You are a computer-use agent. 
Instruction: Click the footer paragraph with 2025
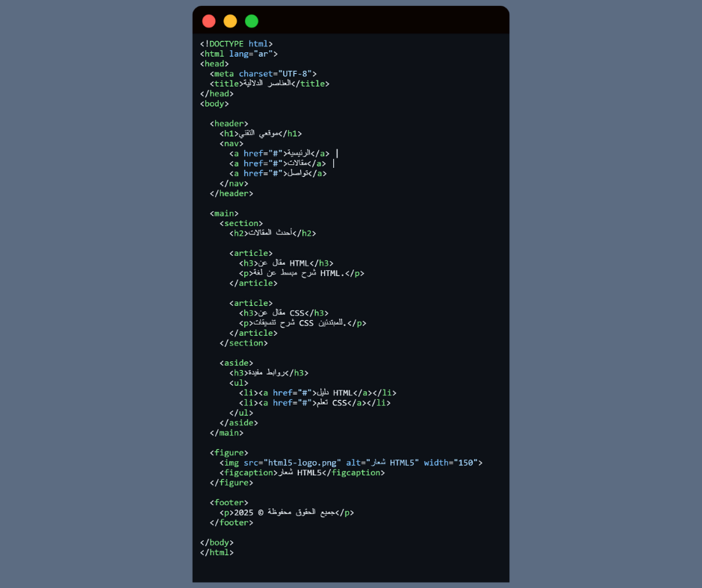286,513
